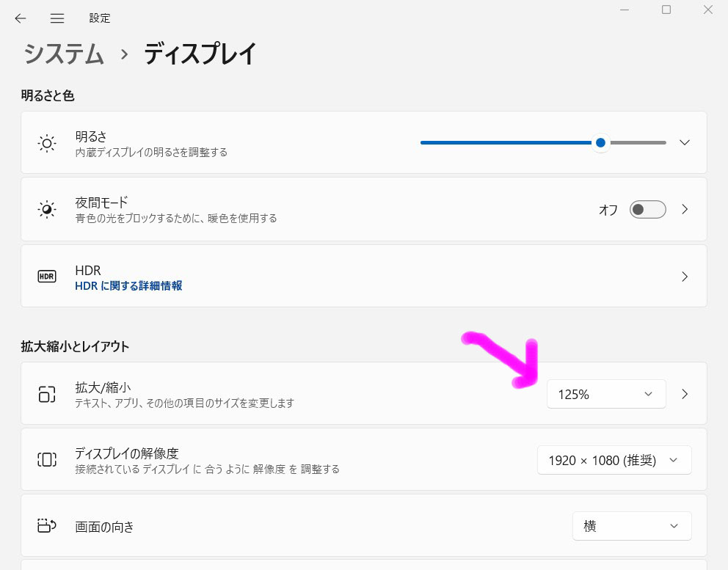This screenshot has width=728, height=570.
Task: Click the ディスプレイの解像度 resolution icon
Action: tap(47, 459)
